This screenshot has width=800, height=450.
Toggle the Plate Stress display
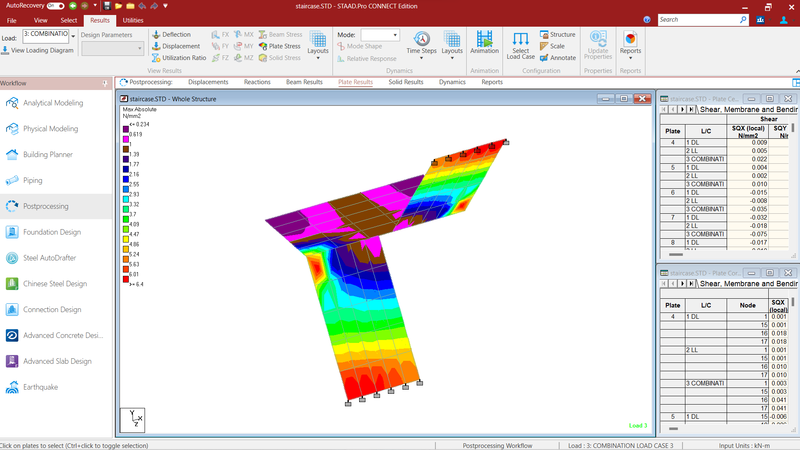tap(280, 46)
